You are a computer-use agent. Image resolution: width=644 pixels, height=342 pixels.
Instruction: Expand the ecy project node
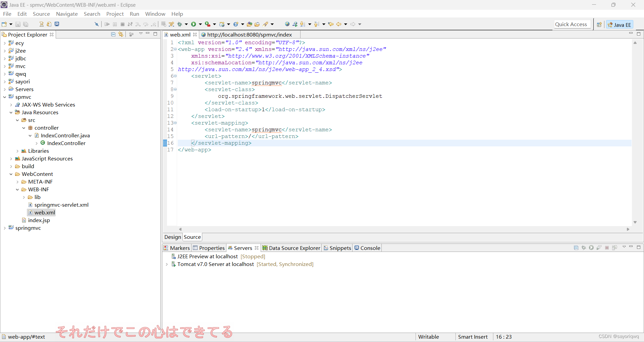click(x=4, y=43)
